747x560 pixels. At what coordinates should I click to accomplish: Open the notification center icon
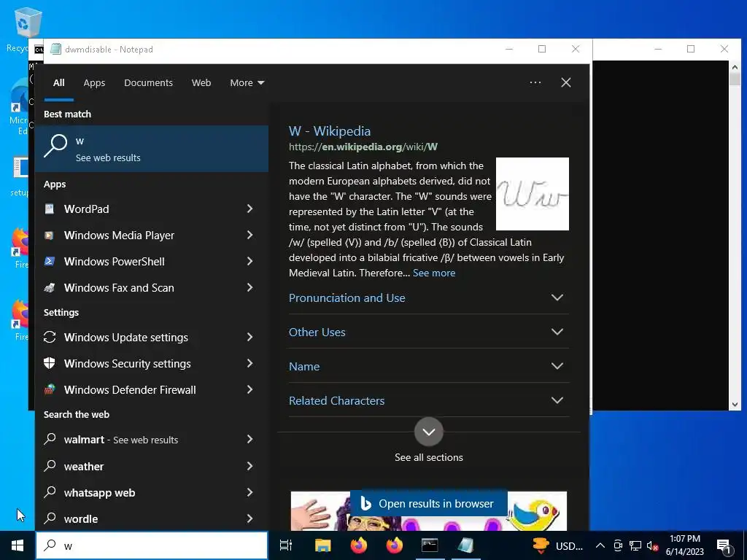click(724, 545)
